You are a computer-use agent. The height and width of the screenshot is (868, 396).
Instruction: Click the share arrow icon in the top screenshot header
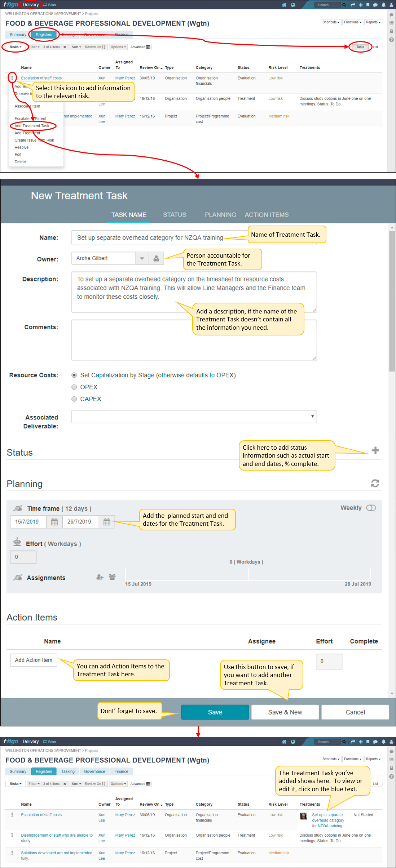pos(353,5)
